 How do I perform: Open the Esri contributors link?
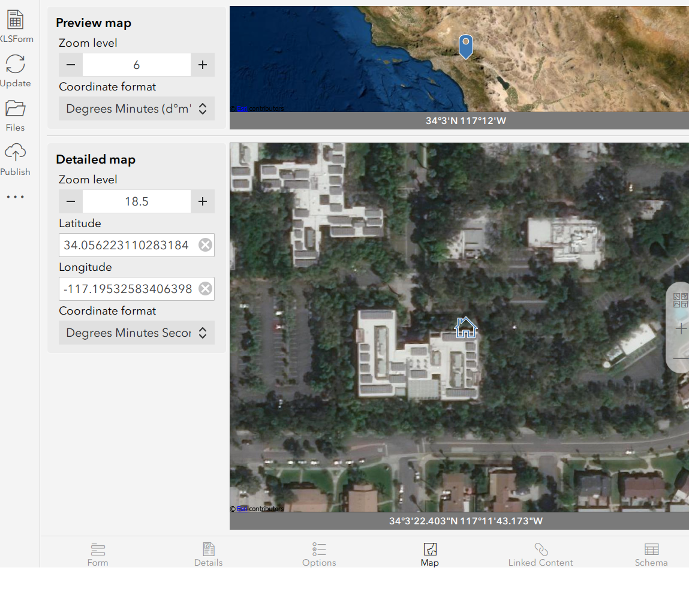click(x=241, y=509)
